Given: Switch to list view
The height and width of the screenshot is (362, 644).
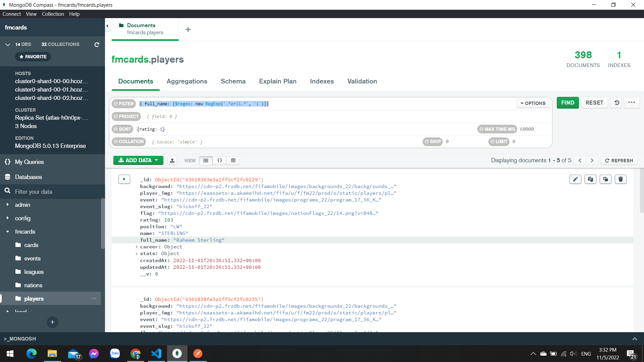Looking at the screenshot, I should [x=206, y=161].
